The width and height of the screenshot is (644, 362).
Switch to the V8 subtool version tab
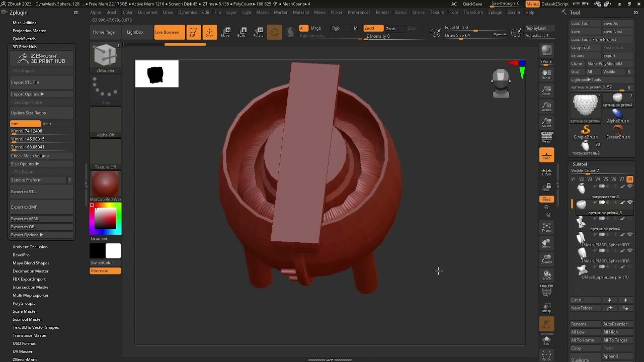coord(630,178)
